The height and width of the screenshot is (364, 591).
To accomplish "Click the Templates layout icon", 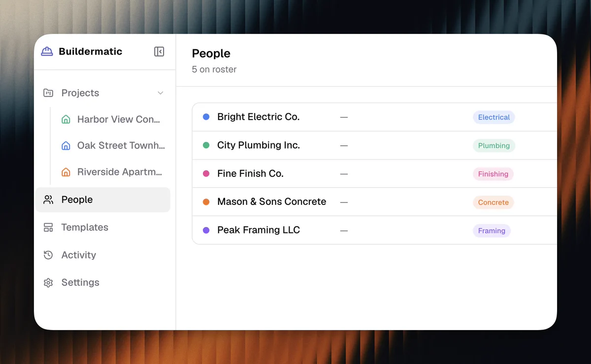I will (x=48, y=227).
